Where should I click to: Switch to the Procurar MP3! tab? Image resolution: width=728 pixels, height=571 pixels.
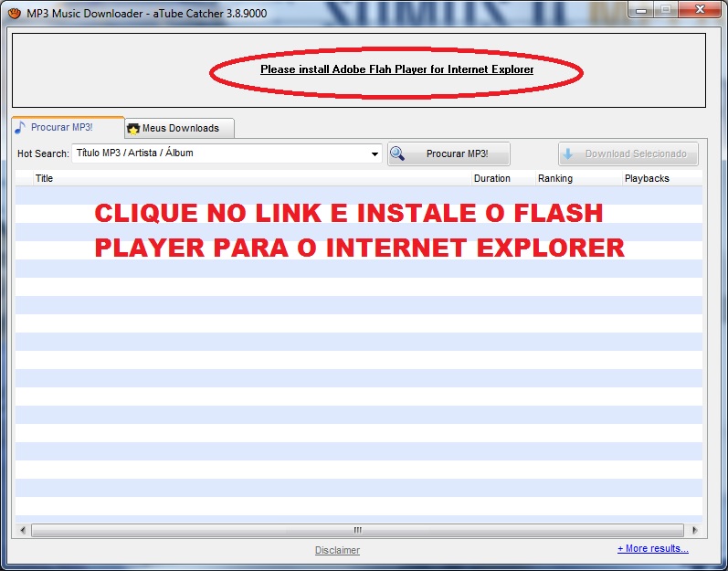[x=68, y=127]
